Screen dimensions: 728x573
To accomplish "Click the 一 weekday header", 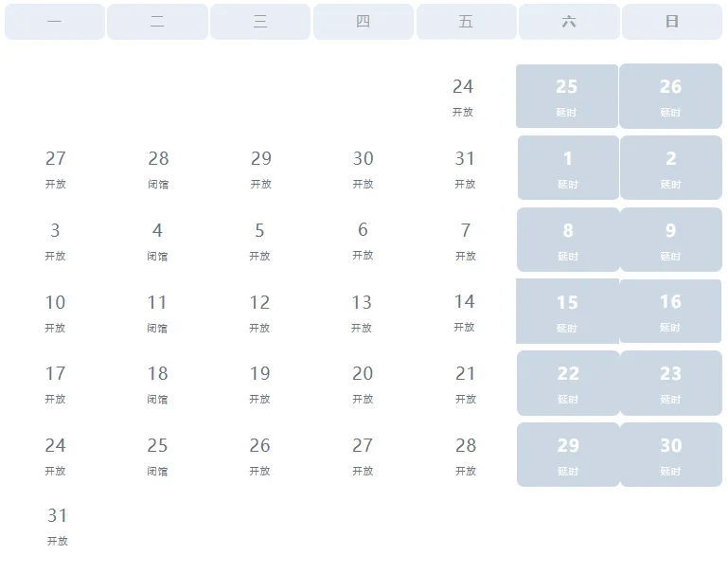I will click(55, 22).
